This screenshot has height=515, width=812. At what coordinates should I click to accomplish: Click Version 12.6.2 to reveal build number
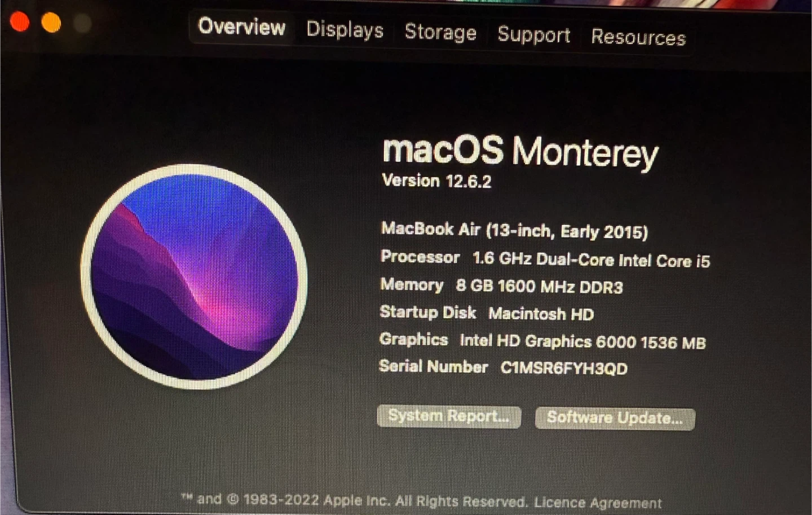436,181
